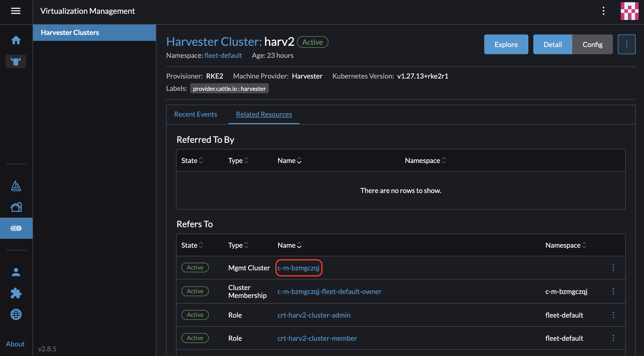Click Explore button for harv2 cluster
The image size is (644, 356).
coord(506,44)
